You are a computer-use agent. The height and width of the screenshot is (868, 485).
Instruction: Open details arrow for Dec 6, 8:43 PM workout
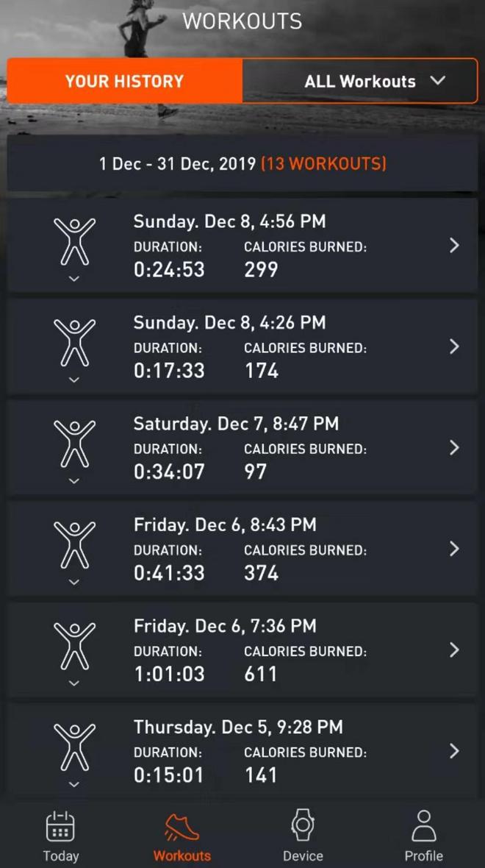click(454, 549)
